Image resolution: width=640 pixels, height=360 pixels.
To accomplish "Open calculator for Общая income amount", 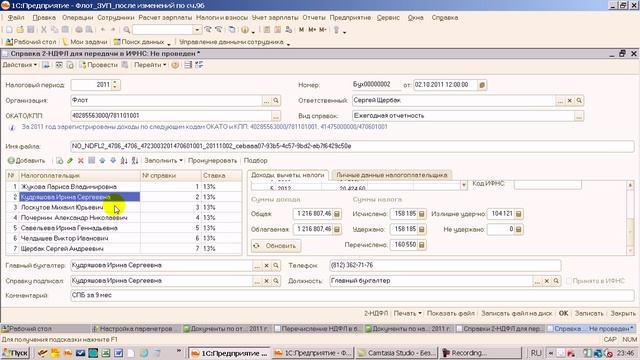I will pos(337,214).
